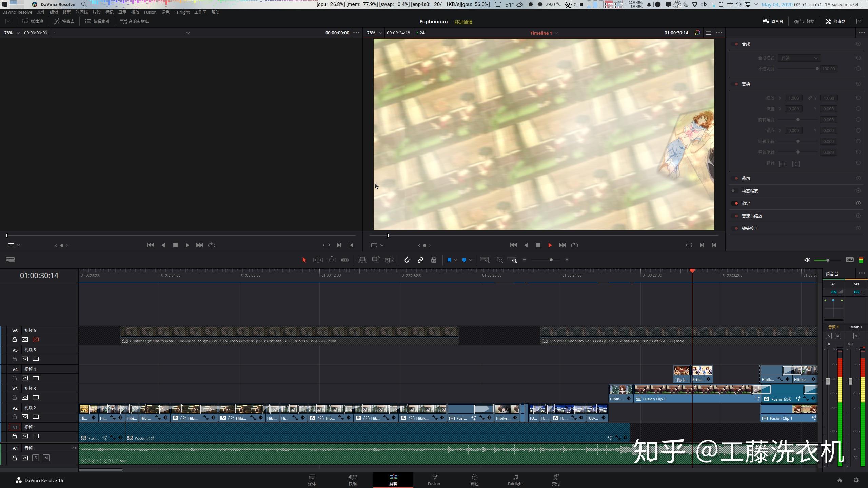Mute the A1 audio track
This screenshot has width=868, height=488.
click(x=46, y=458)
